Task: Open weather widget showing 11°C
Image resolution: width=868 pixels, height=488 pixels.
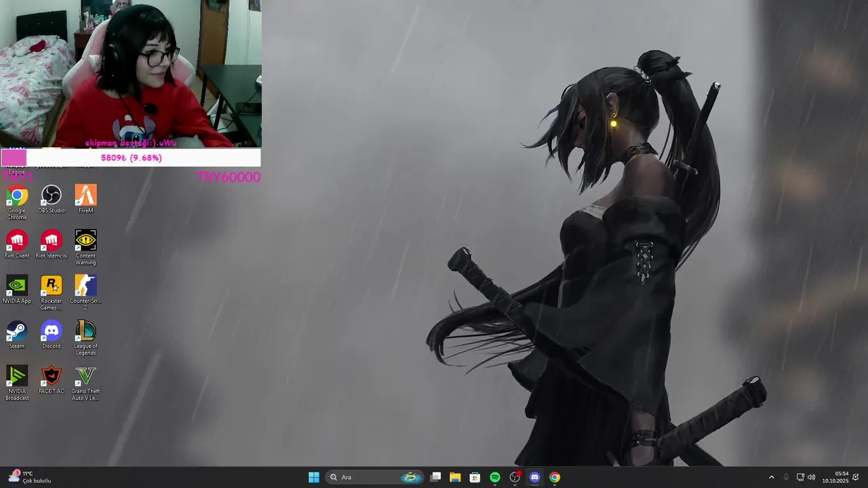Action: coord(31,477)
